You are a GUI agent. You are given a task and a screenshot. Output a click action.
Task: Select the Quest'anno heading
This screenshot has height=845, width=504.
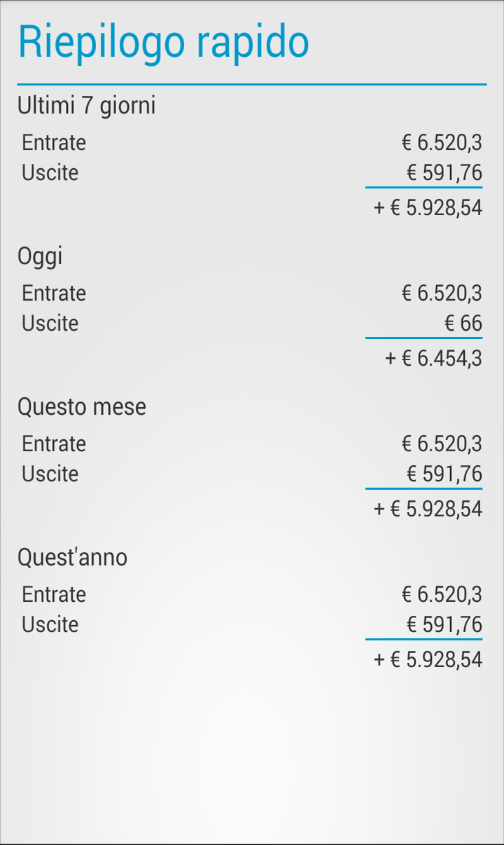[73, 558]
